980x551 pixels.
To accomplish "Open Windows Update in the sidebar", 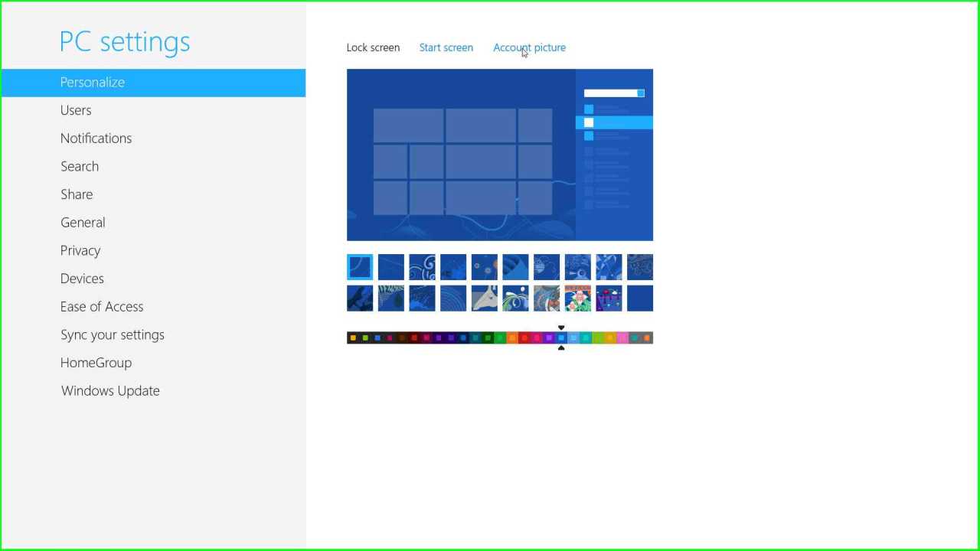I will pos(110,391).
